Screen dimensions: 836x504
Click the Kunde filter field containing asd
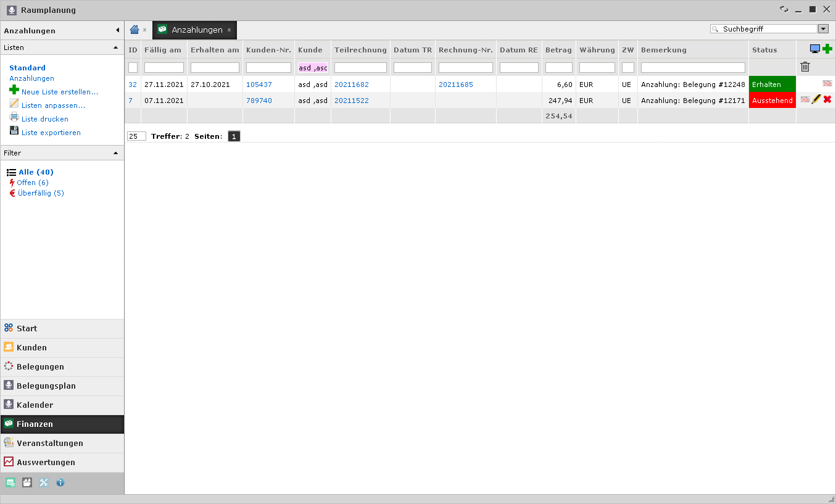[x=313, y=68]
